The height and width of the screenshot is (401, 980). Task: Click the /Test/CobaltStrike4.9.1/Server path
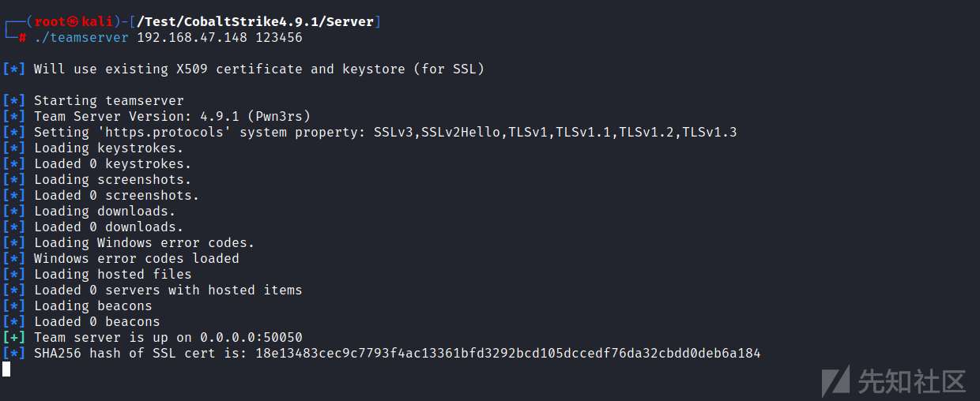[255, 22]
